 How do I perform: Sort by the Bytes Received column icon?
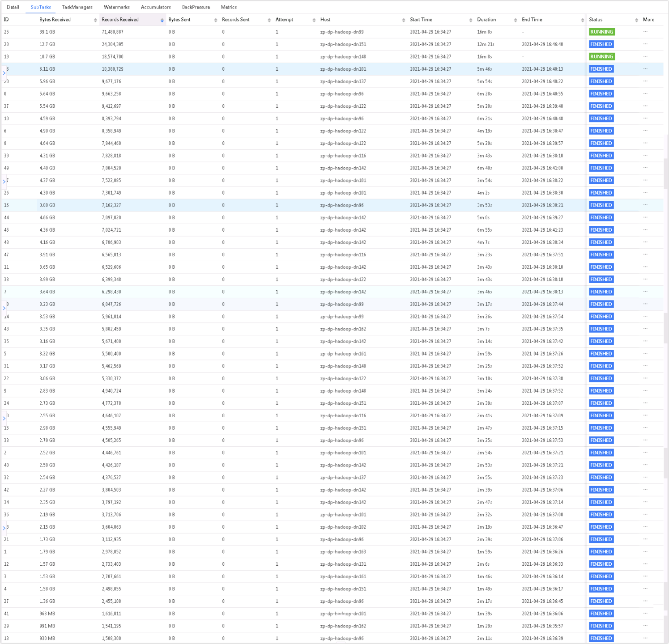(x=95, y=20)
